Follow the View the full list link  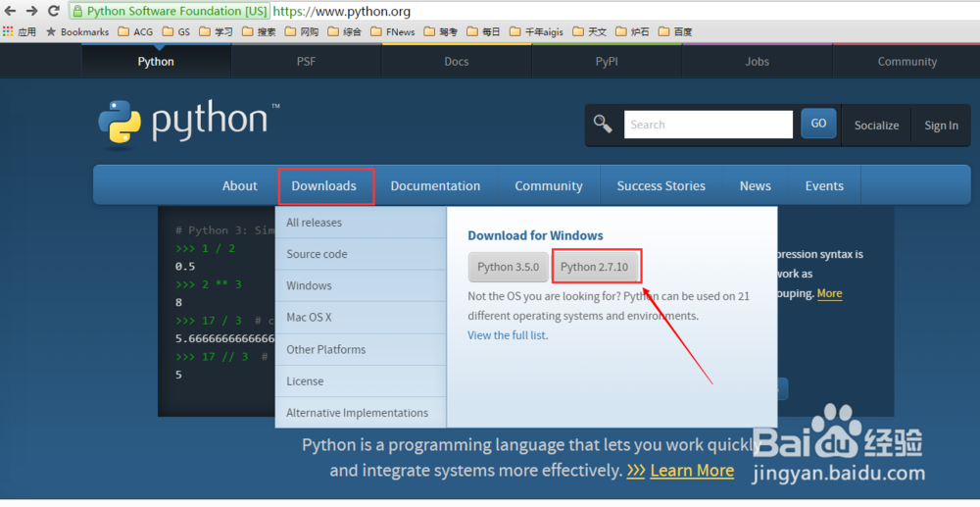click(x=507, y=335)
